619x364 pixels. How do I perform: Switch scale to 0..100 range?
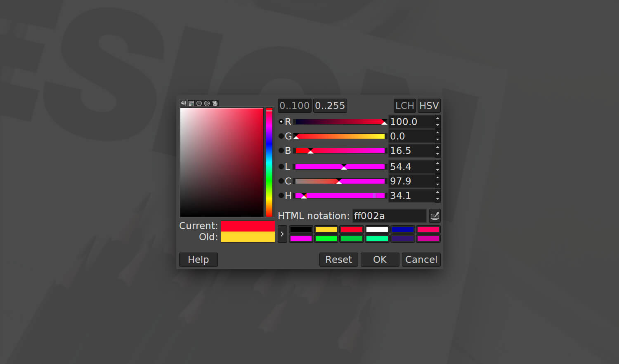295,106
